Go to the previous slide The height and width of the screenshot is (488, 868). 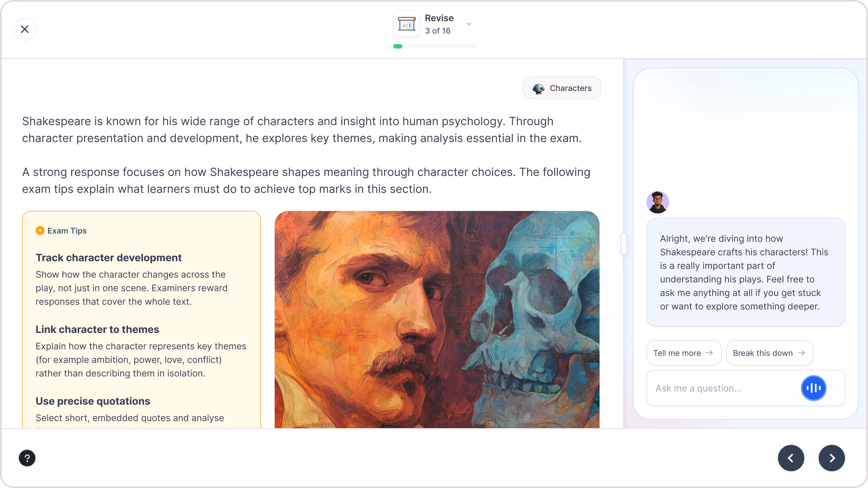coord(791,458)
